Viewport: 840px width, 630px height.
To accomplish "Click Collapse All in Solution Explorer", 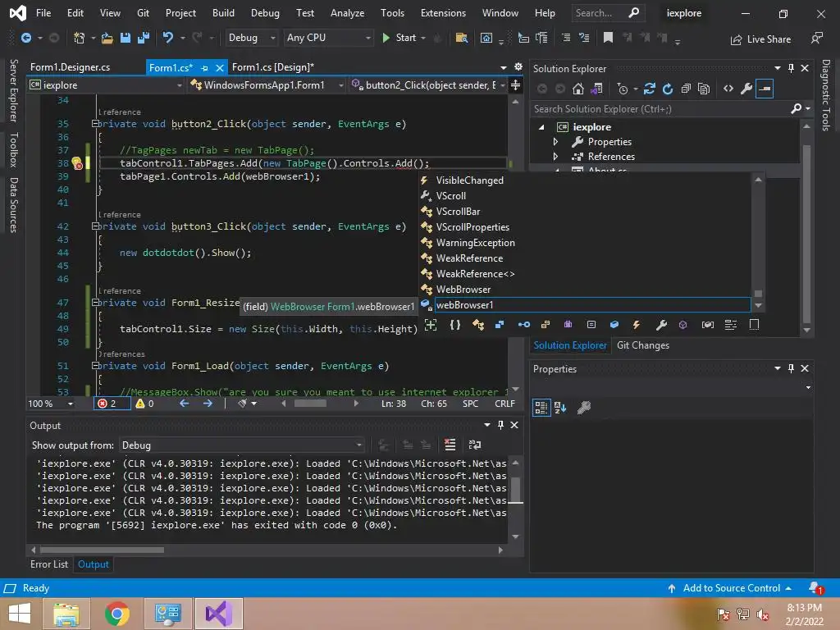I will tap(686, 89).
